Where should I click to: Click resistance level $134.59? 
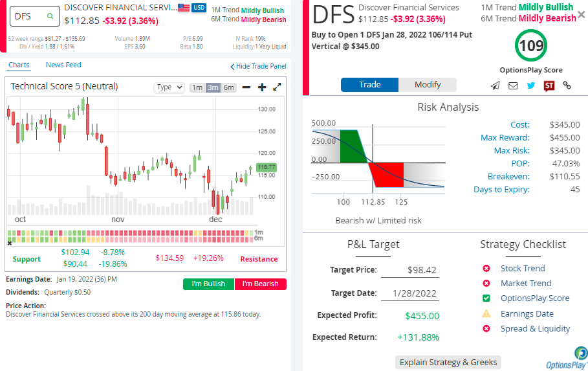click(169, 258)
